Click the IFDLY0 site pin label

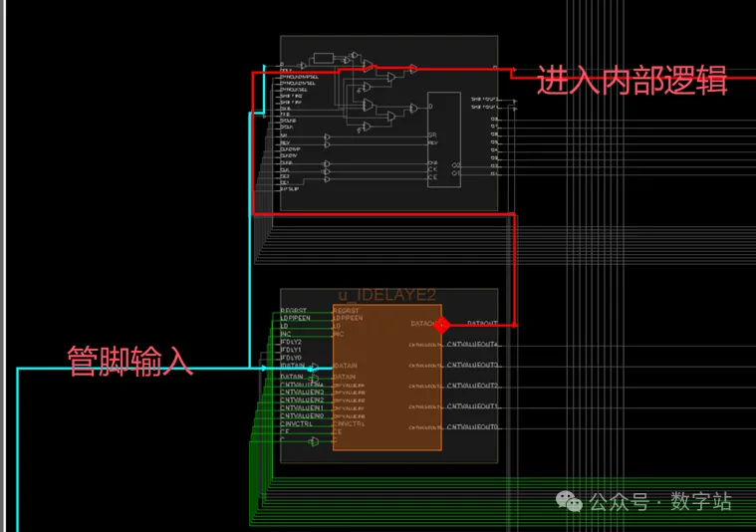(291, 358)
